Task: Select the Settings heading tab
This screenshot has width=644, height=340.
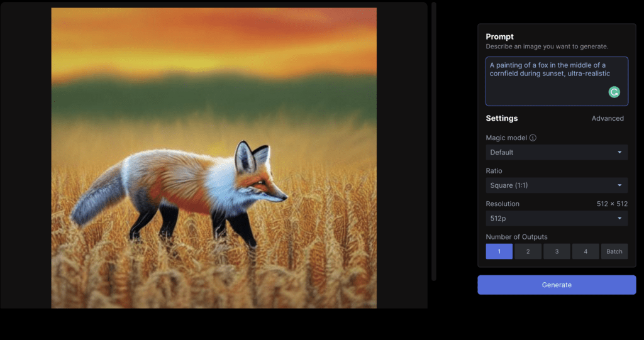Action: 502,118
